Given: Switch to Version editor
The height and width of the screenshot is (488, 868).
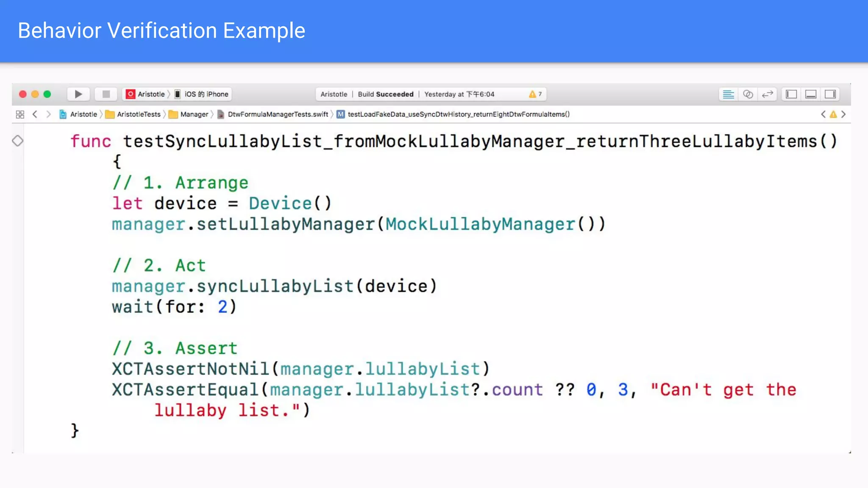Looking at the screenshot, I should [768, 94].
